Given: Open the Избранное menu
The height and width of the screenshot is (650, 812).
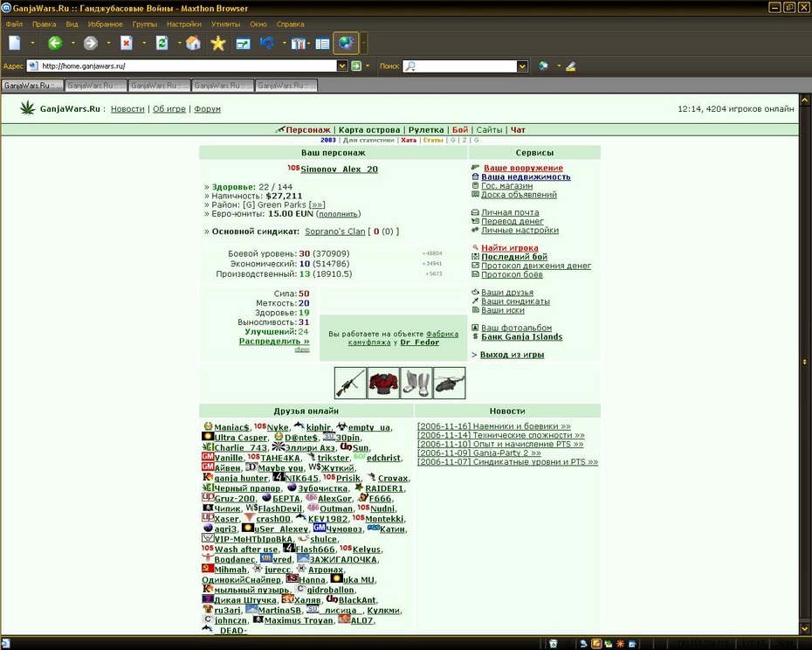Looking at the screenshot, I should (x=105, y=24).
